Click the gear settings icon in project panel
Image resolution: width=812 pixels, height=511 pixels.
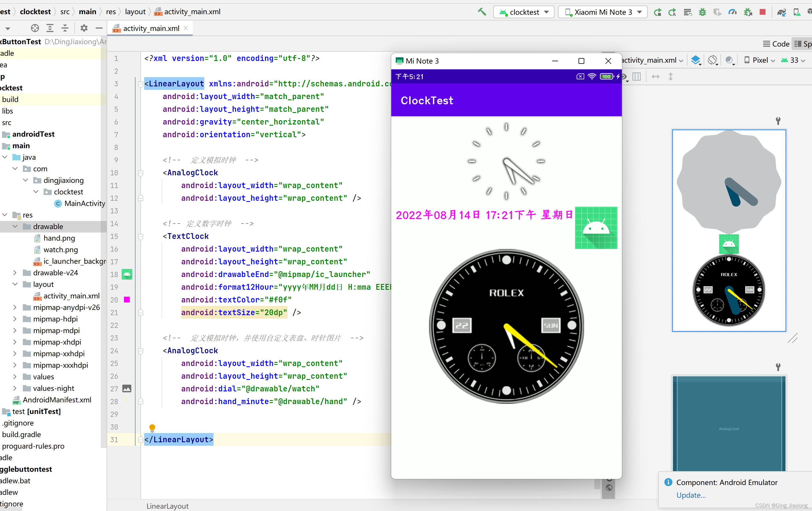coord(84,28)
